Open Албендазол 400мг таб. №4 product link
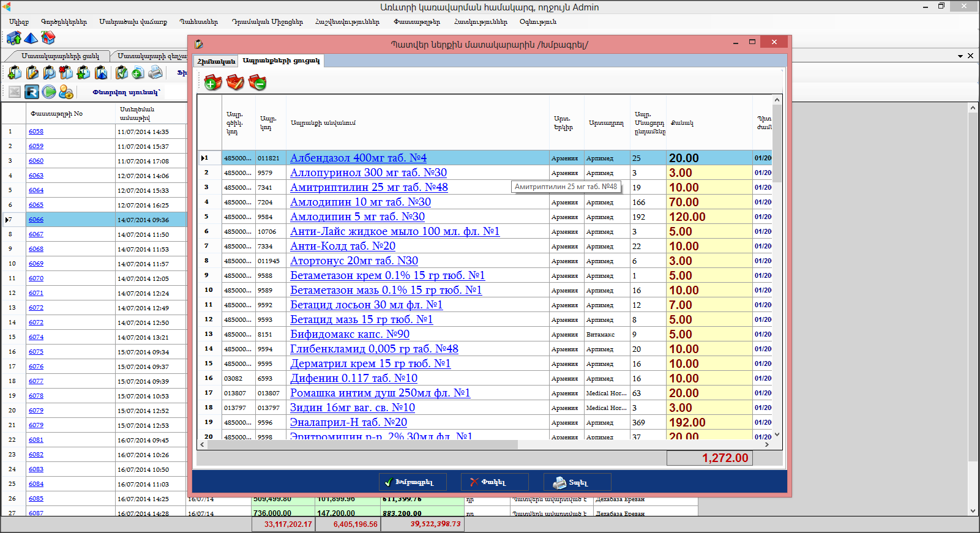Viewport: 980px width, 533px height. coord(358,158)
